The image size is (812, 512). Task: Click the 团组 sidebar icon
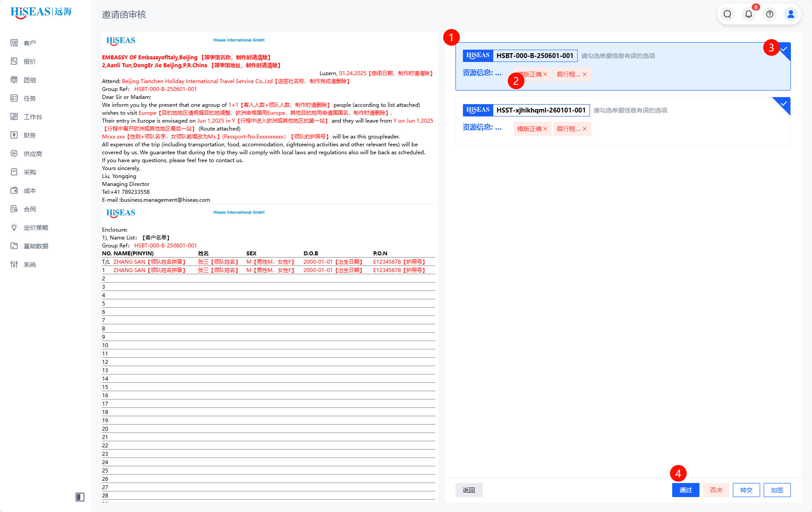pos(14,80)
